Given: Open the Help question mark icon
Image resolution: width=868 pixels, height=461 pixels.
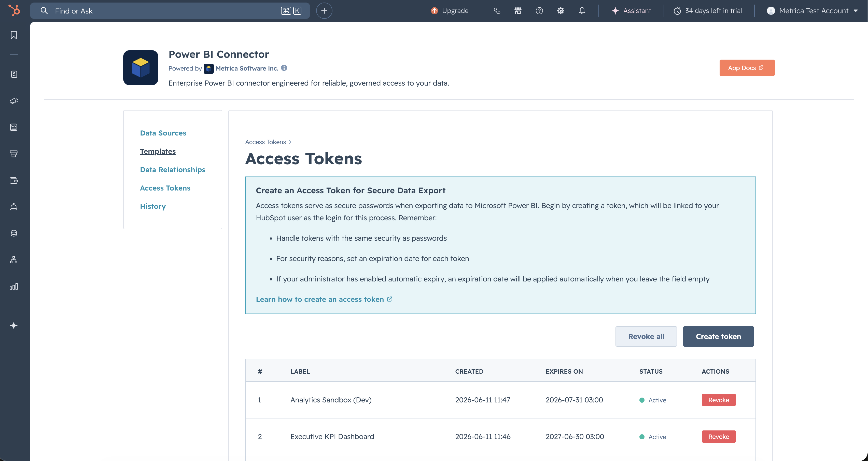Looking at the screenshot, I should tap(539, 11).
